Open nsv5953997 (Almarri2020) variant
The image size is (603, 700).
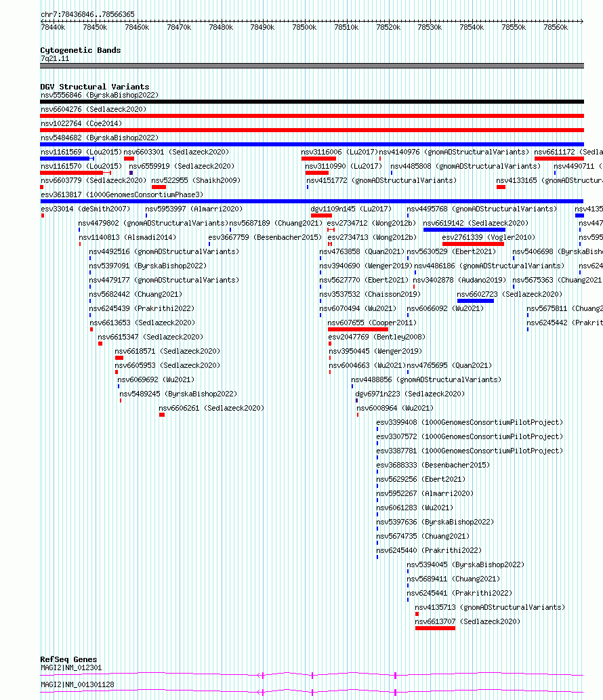tap(194, 209)
